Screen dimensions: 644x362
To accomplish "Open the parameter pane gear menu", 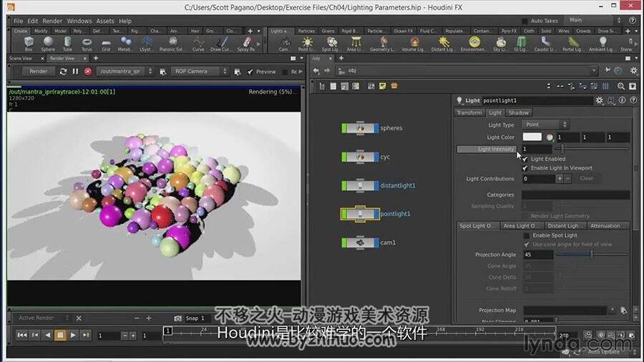I will (600, 100).
